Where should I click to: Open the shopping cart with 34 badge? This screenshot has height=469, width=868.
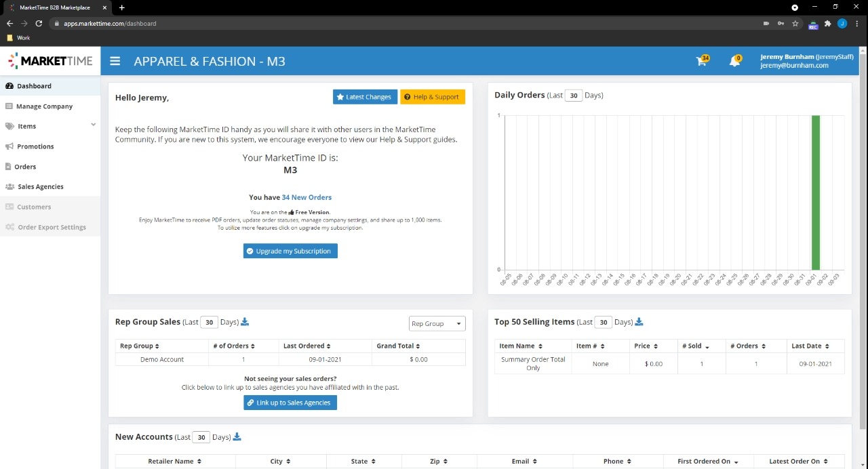[x=703, y=61]
